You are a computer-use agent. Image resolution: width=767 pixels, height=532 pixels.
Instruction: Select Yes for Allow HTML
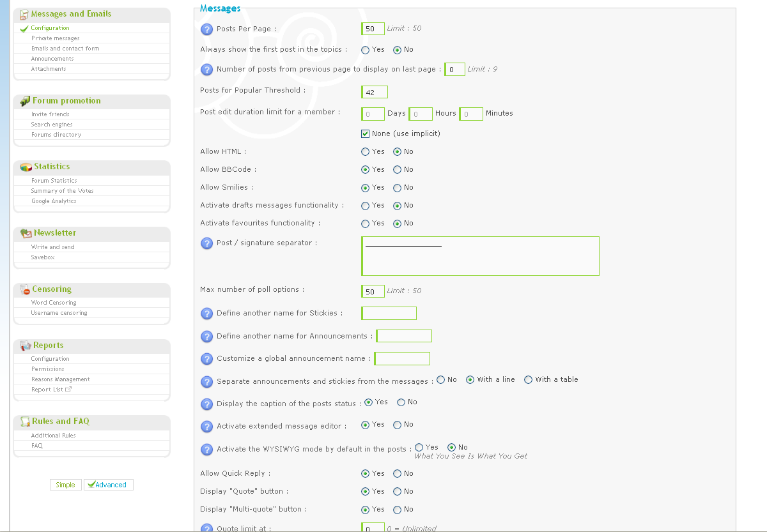point(365,152)
